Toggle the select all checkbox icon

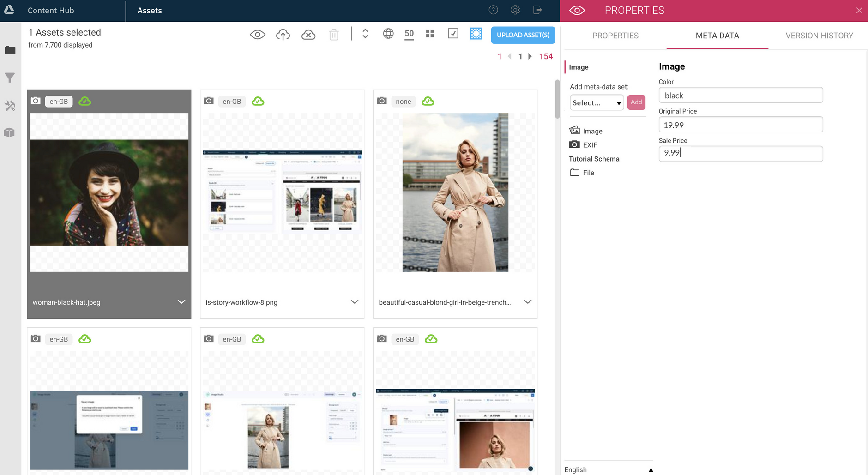pos(453,33)
